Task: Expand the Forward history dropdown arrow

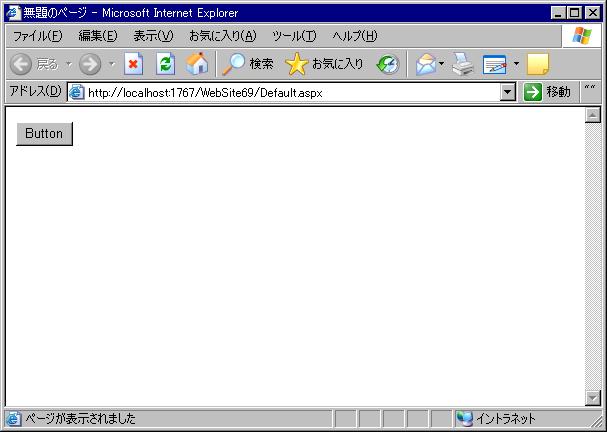Action: [112, 64]
